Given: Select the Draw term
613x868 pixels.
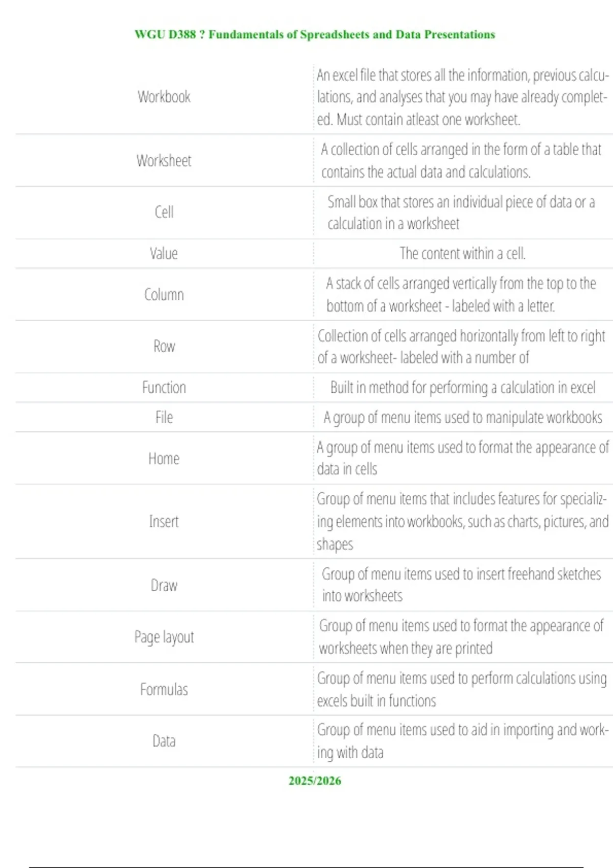Looking at the screenshot, I should coord(164,585).
